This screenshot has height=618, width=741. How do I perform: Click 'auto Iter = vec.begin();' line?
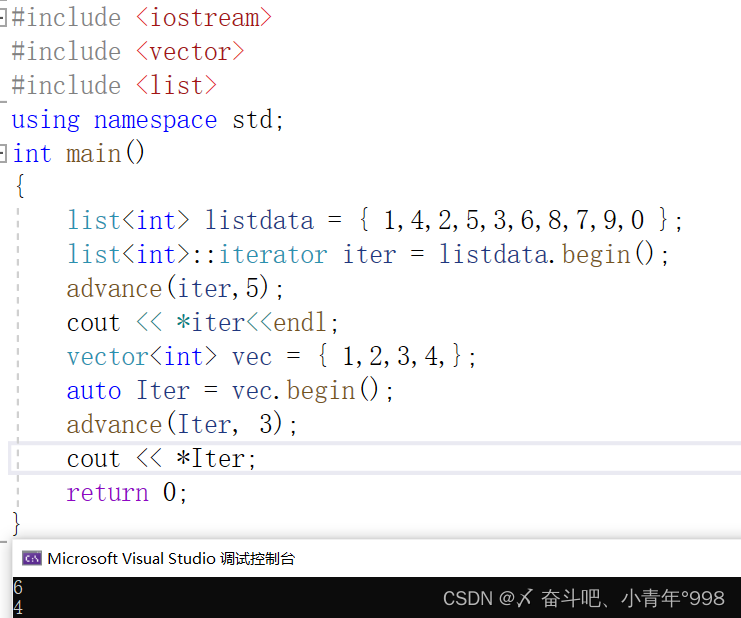click(x=230, y=391)
